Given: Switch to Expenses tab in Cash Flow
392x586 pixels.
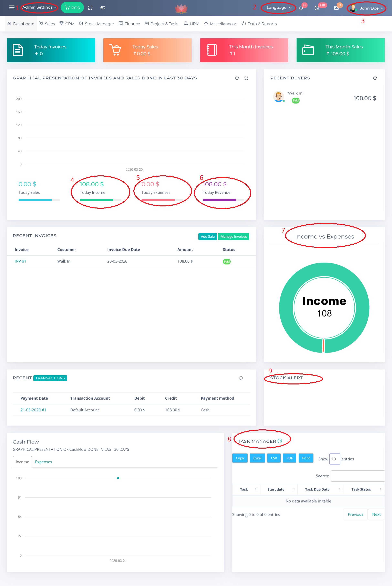Looking at the screenshot, I should tap(43, 462).
